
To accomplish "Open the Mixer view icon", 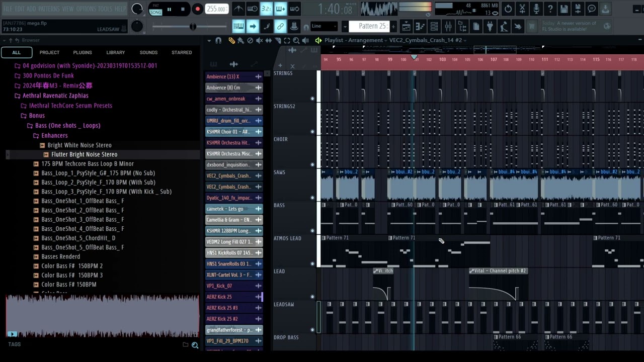I will [448, 26].
